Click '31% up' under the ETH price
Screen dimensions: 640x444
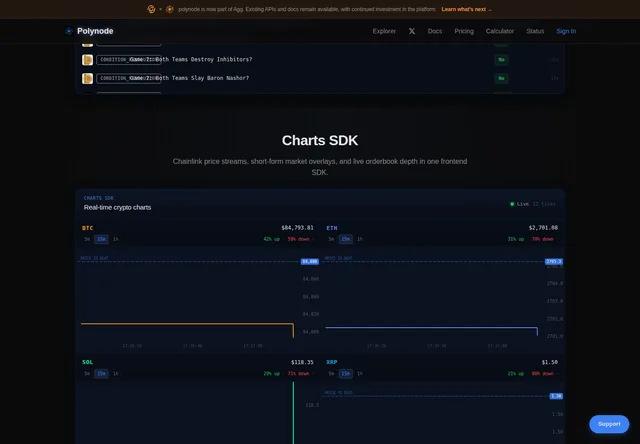tap(516, 239)
